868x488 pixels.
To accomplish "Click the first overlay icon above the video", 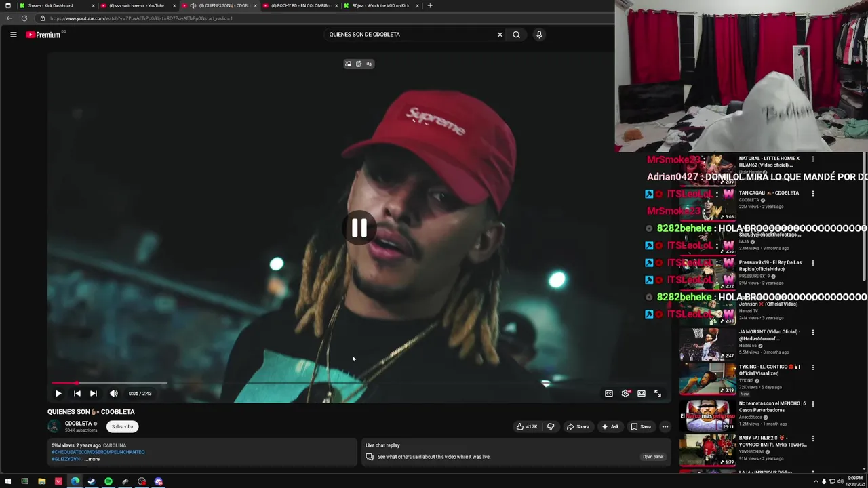I will click(348, 64).
